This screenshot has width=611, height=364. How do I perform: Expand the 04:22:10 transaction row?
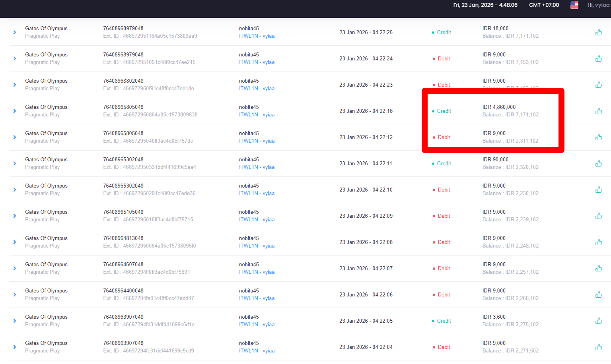pos(15,190)
